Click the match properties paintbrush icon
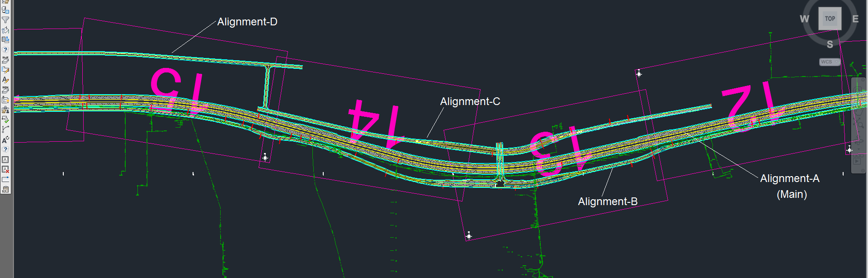The image size is (868, 278). (5, 30)
